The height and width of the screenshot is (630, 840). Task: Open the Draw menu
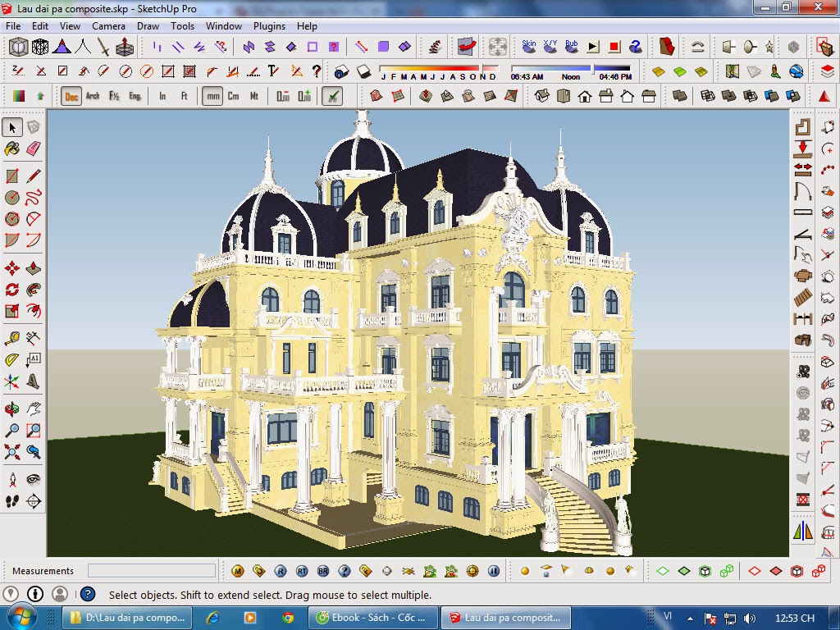[148, 25]
